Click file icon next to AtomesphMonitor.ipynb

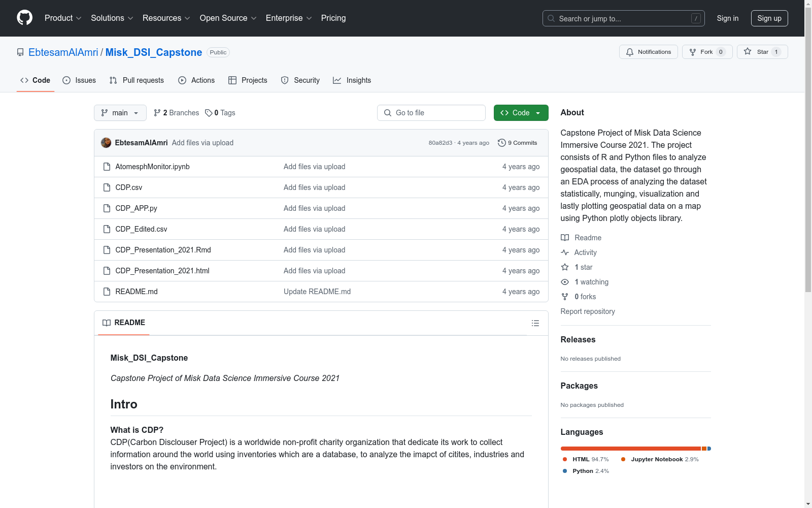107,167
